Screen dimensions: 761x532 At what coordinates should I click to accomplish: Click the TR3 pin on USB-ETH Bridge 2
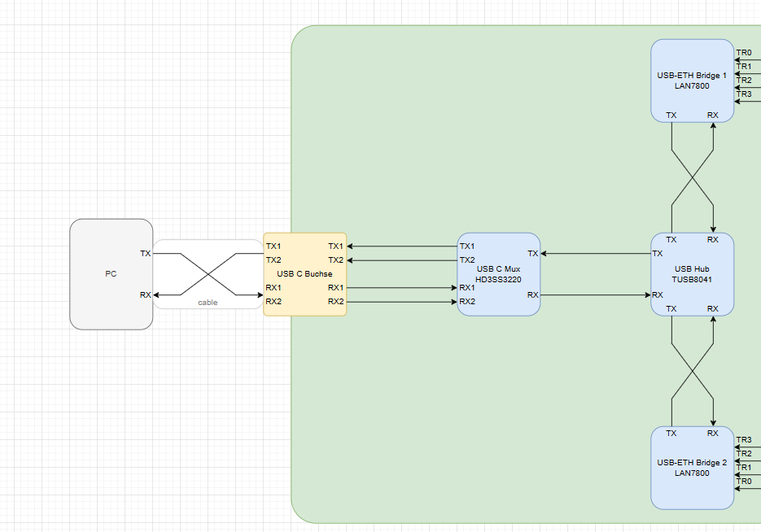point(743,439)
